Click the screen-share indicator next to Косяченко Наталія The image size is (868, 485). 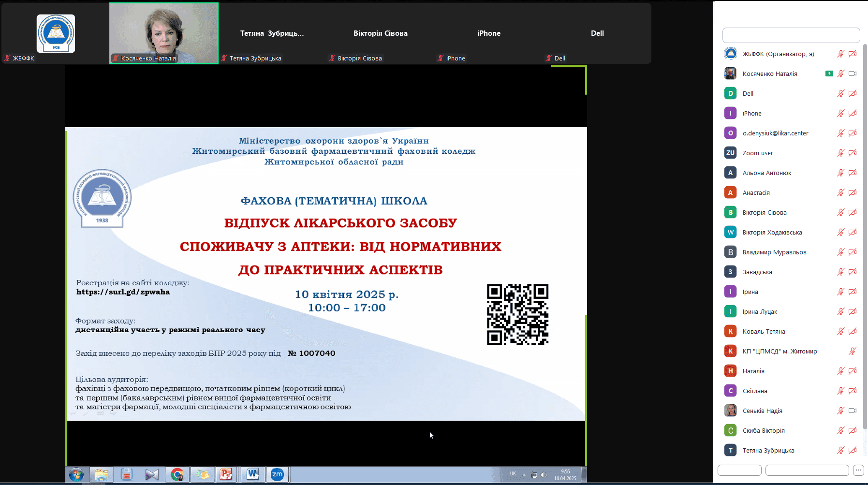[829, 73]
